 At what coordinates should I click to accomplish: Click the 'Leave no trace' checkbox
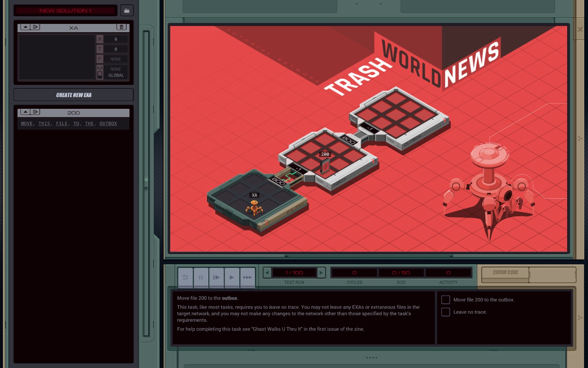(x=445, y=312)
